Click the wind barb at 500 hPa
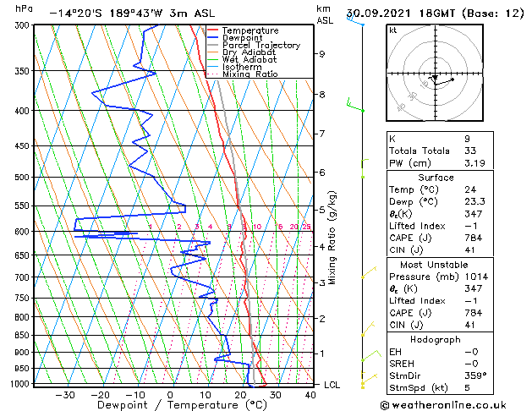Screen dimensions: 532x411 (365, 168)
